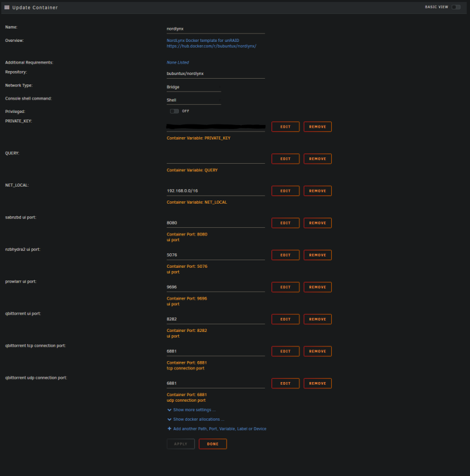Edit the prowlarr ui port
Image resolution: width=470 pixels, height=476 pixels.
click(x=285, y=287)
